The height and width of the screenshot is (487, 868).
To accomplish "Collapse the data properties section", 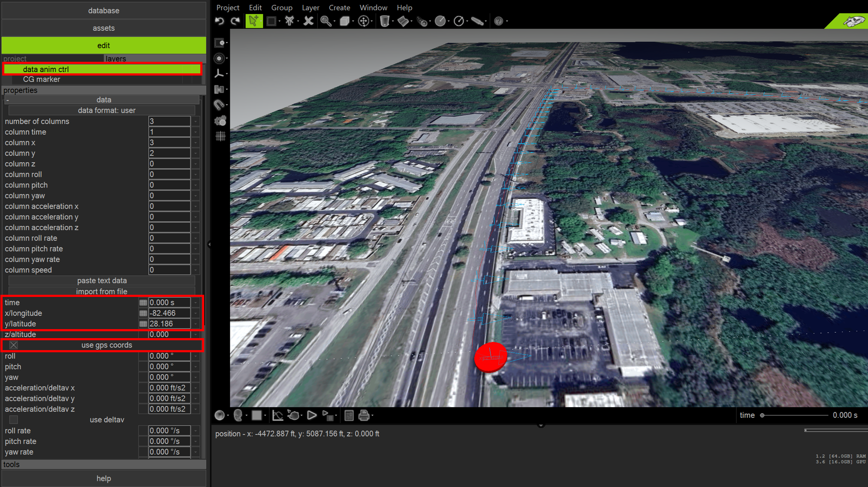I will (x=8, y=100).
